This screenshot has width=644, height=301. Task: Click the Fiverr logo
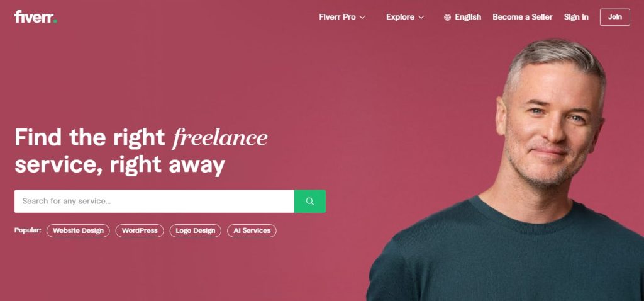[x=35, y=17]
